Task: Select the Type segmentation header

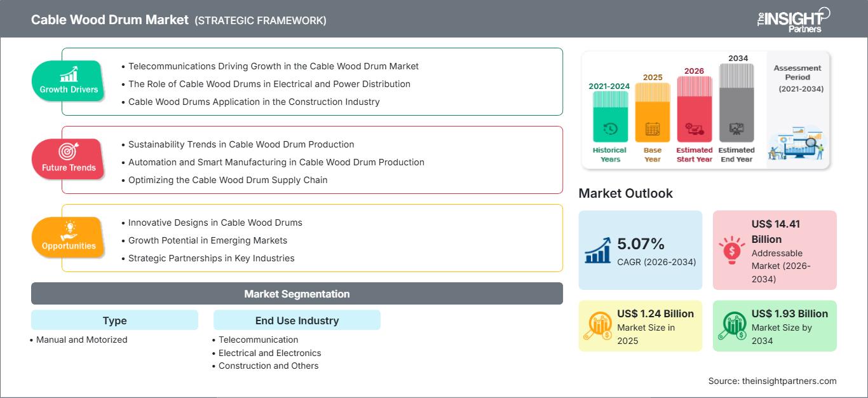Action: [x=114, y=320]
